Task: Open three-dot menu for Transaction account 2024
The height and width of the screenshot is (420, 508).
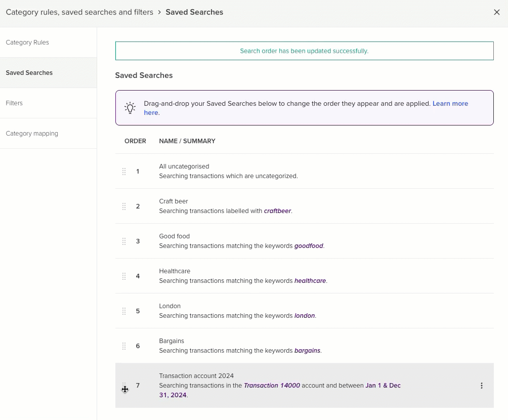Action: (481, 386)
